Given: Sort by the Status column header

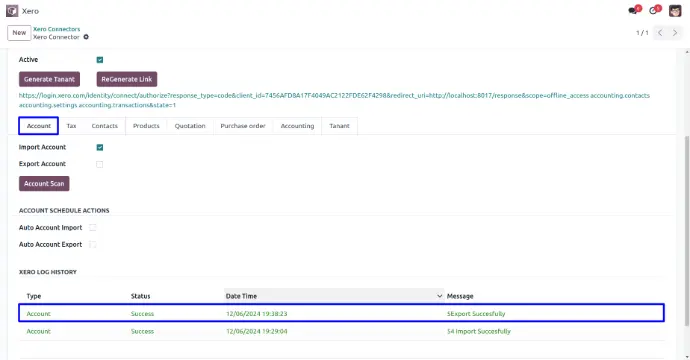Looking at the screenshot, I should click(x=140, y=296).
